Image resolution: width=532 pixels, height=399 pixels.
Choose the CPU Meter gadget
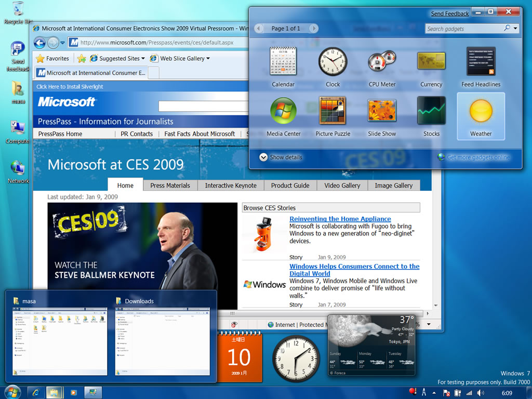(382, 67)
